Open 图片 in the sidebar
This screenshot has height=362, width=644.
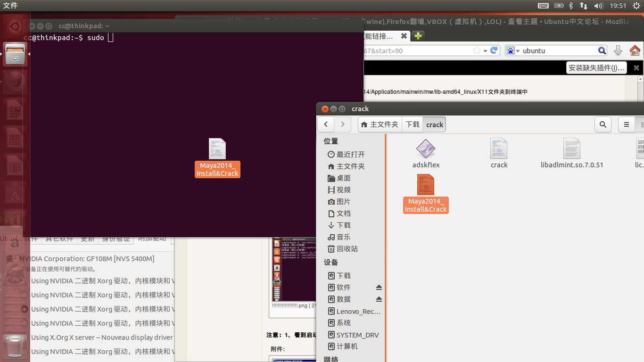339,201
